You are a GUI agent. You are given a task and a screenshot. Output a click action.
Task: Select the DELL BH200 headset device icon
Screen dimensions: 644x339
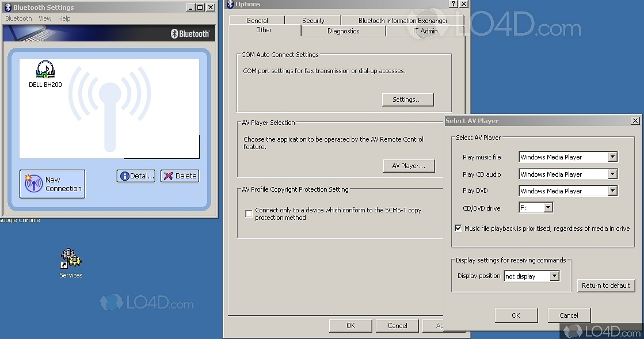click(45, 70)
